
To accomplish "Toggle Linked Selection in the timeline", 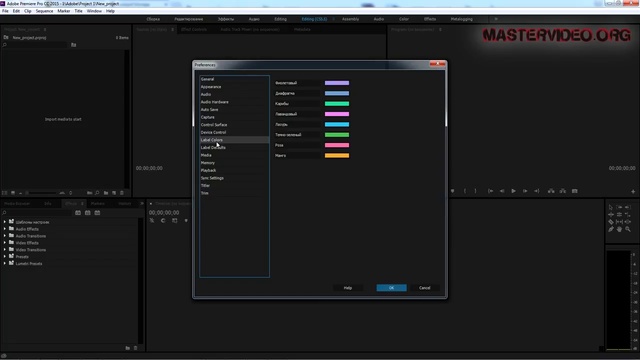I will pos(175,221).
